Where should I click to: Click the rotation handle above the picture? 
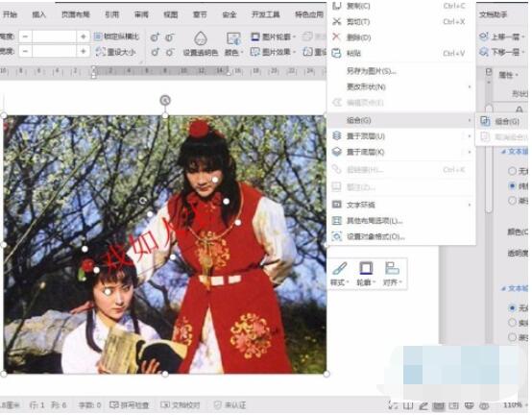pos(165,100)
